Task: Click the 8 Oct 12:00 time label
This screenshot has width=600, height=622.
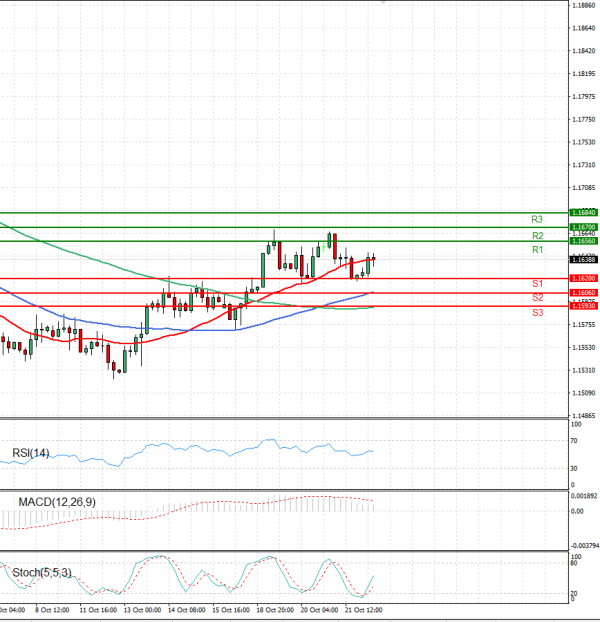Action: [52, 610]
